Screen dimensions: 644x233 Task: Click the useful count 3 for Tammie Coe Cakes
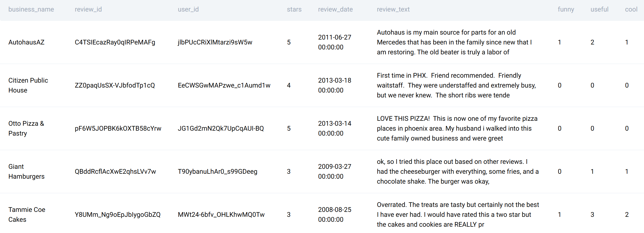click(592, 215)
